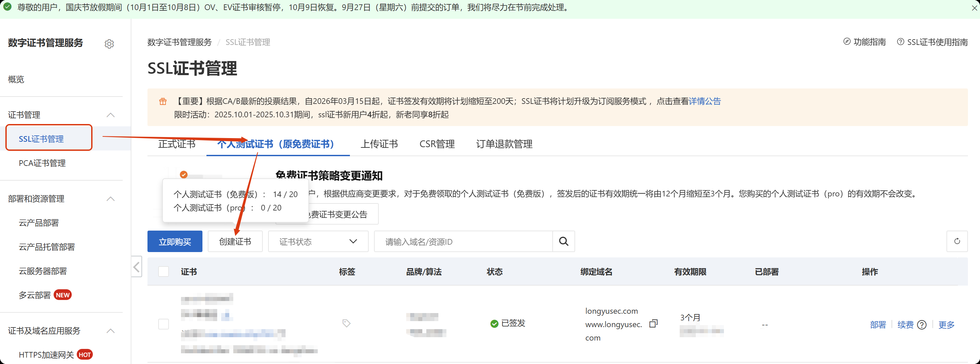Viewport: 980px width, 364px height.
Task: Click the settings gear beside 数字证书管理服务
Action: coord(109,44)
